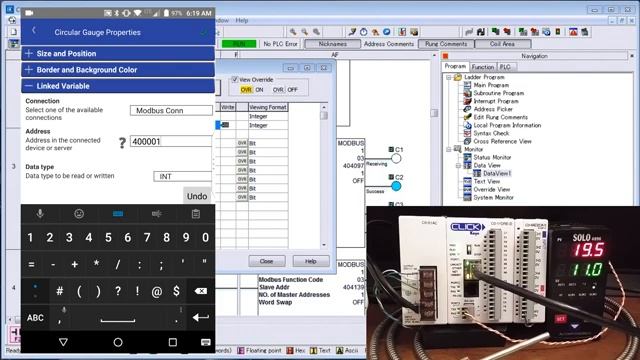
Task: Click the green RUN status indicator
Action: coord(239,44)
